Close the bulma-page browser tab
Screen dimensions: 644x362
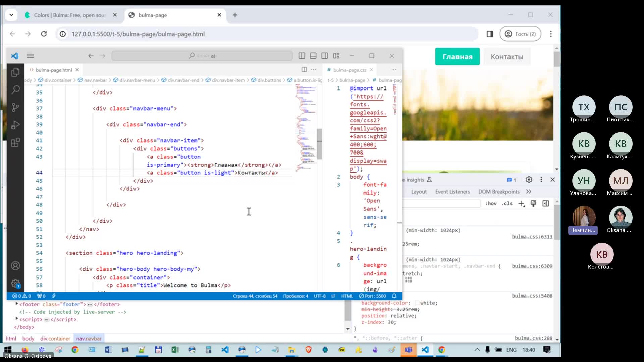[219, 15]
